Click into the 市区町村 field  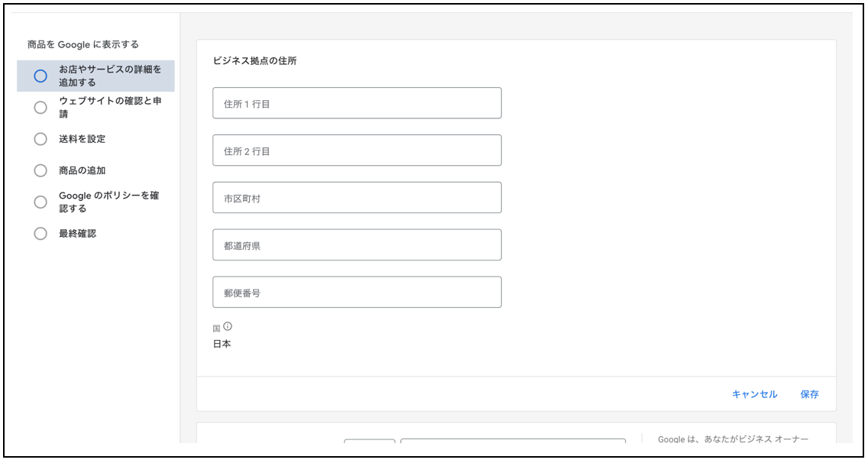click(x=357, y=198)
